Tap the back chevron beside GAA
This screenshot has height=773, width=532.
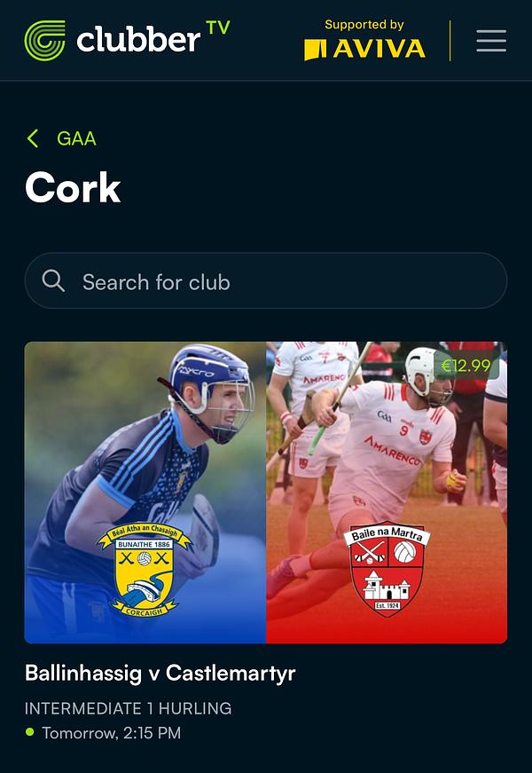point(33,138)
